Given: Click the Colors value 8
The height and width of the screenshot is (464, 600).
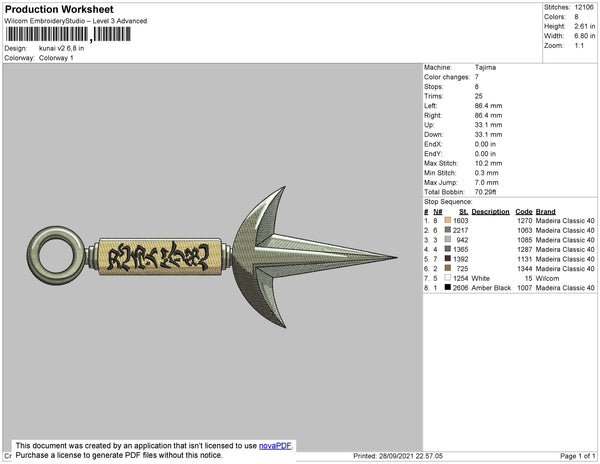Looking at the screenshot, I should [576, 17].
